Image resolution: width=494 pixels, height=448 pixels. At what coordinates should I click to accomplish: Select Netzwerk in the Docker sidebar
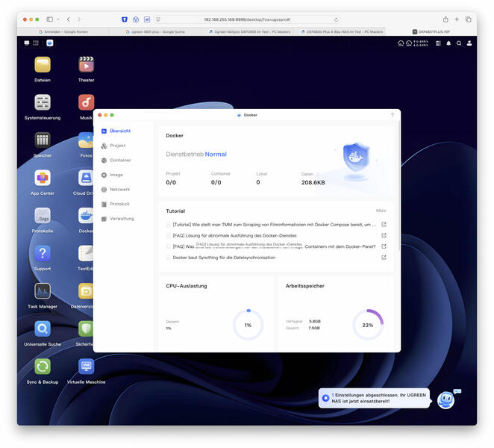tap(119, 189)
